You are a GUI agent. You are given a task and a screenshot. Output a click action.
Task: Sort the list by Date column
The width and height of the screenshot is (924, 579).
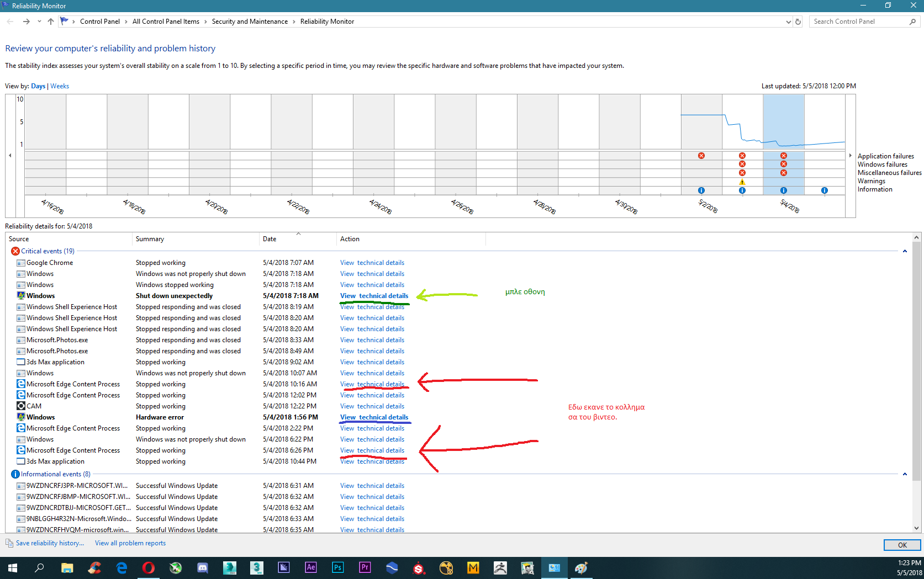coord(298,239)
